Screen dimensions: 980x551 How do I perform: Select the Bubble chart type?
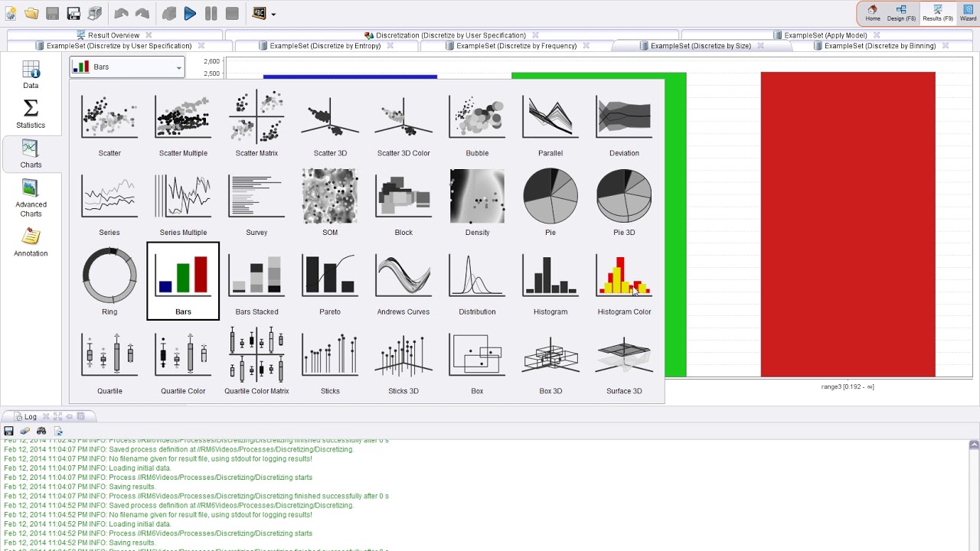477,123
